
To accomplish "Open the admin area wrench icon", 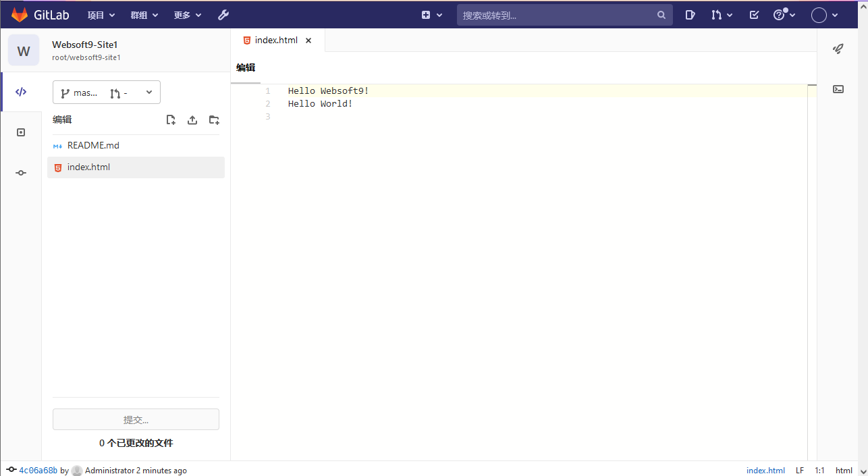I will pos(223,15).
